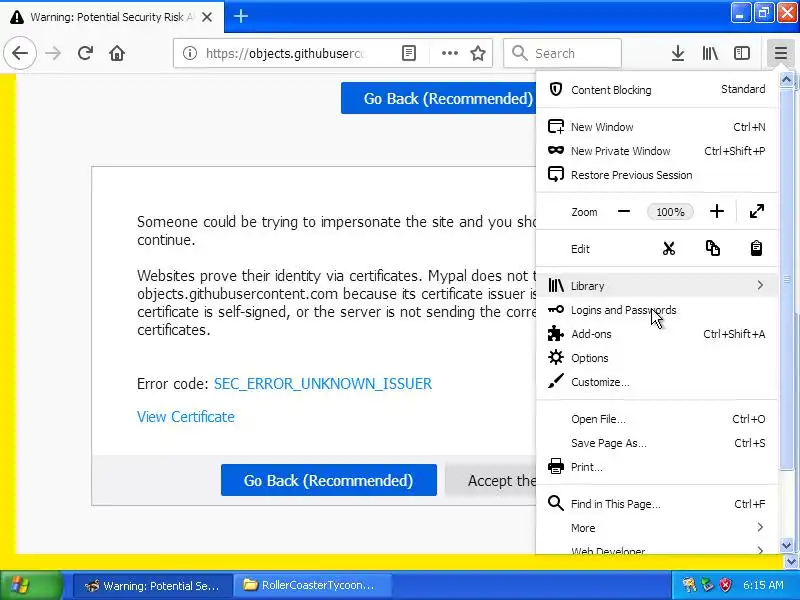Show sidebars toolbar icon
This screenshot has width=800, height=600.
tap(741, 53)
